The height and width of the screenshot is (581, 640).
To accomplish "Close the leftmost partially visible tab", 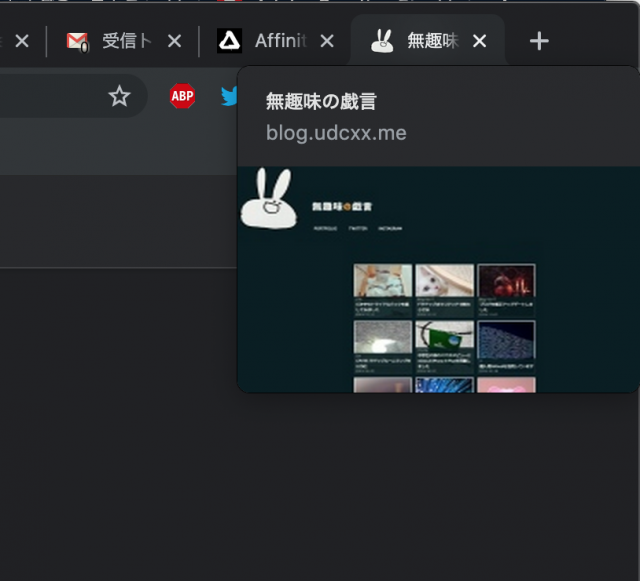I will 22,41.
